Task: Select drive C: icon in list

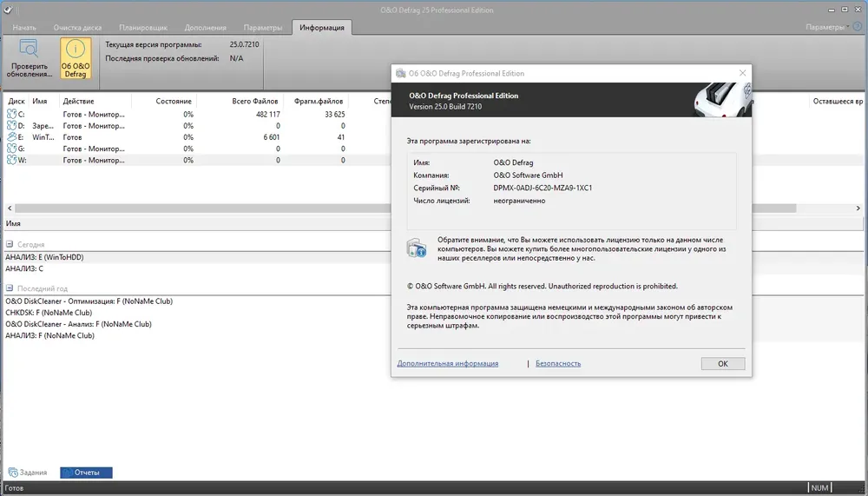Action: coord(11,114)
